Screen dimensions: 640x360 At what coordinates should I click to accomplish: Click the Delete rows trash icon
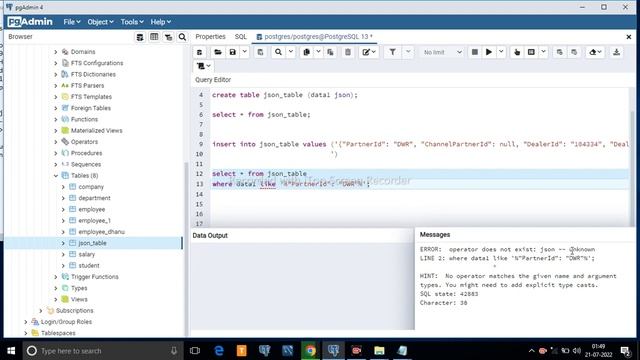348,52
